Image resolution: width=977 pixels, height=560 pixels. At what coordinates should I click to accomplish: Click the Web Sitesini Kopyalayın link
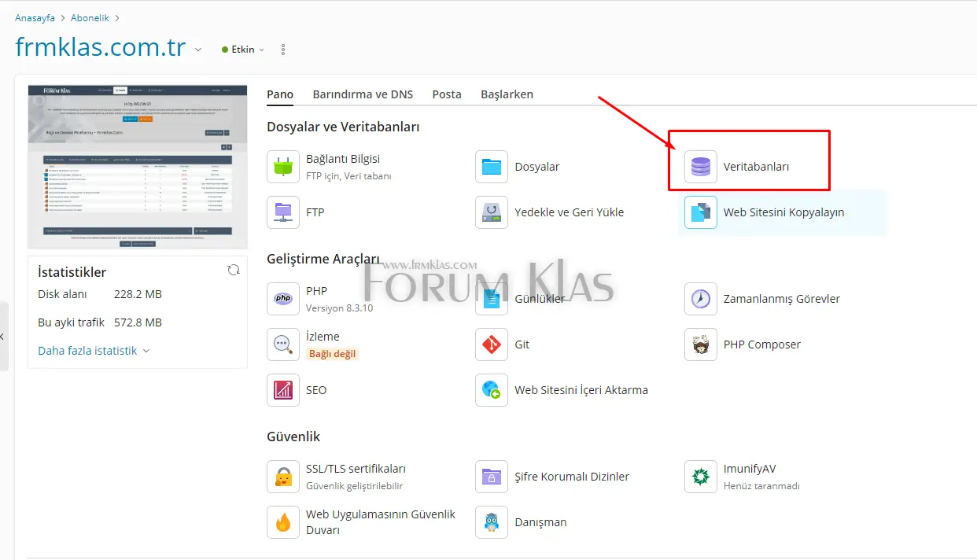tap(783, 212)
